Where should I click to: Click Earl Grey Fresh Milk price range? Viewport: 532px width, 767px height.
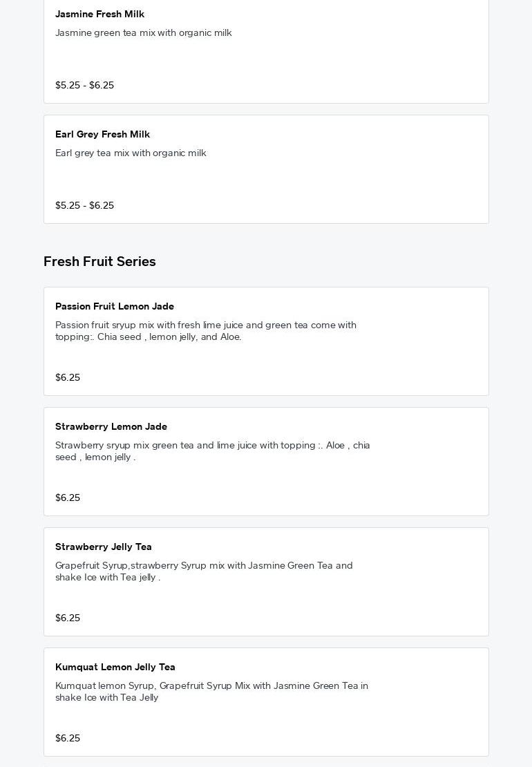point(84,205)
